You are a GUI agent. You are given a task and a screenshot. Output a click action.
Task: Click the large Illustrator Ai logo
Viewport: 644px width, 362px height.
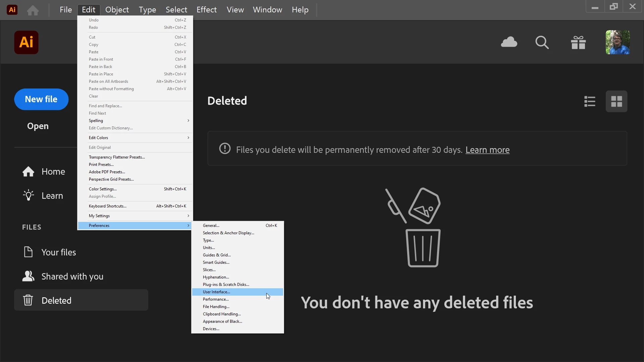coord(26,43)
